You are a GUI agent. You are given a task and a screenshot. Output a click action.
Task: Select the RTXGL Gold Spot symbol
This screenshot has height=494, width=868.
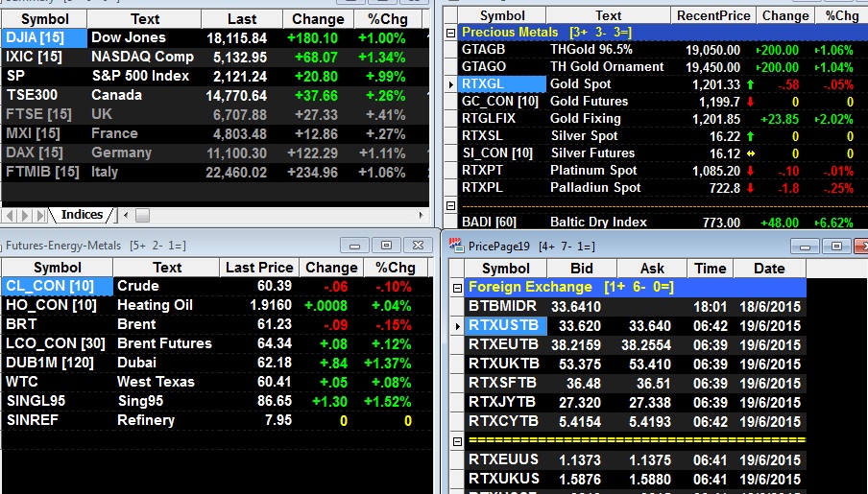click(x=502, y=84)
